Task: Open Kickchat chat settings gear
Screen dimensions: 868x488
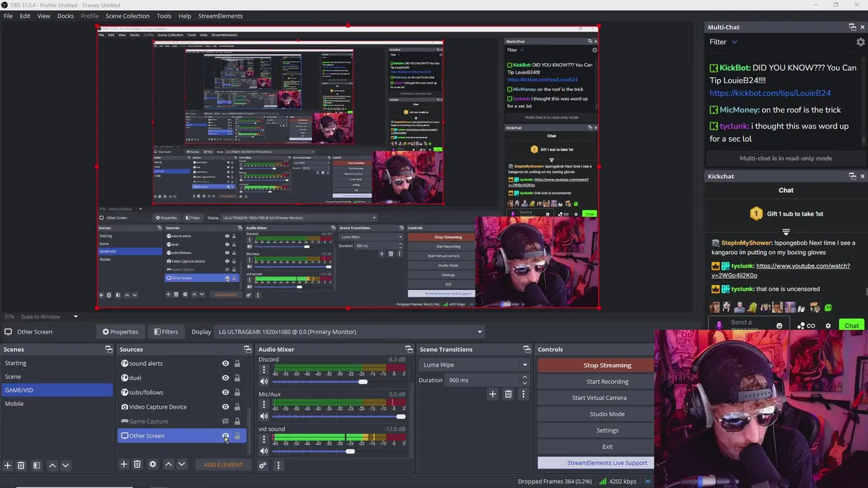Action: click(x=828, y=326)
